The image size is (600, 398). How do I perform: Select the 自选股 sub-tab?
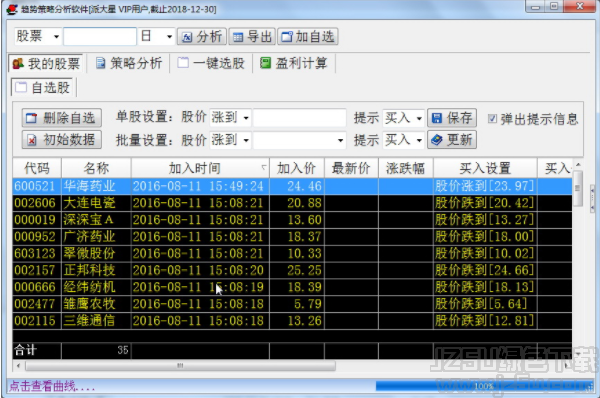43,88
